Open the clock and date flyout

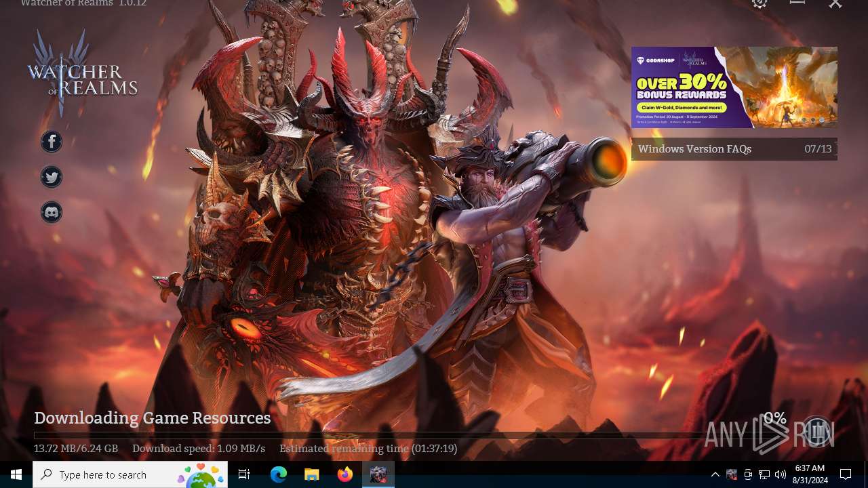coord(810,474)
